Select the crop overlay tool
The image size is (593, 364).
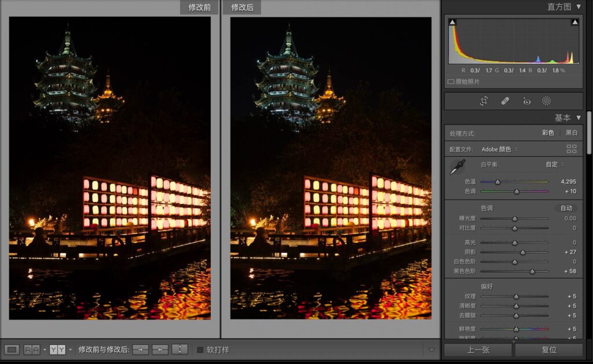484,101
